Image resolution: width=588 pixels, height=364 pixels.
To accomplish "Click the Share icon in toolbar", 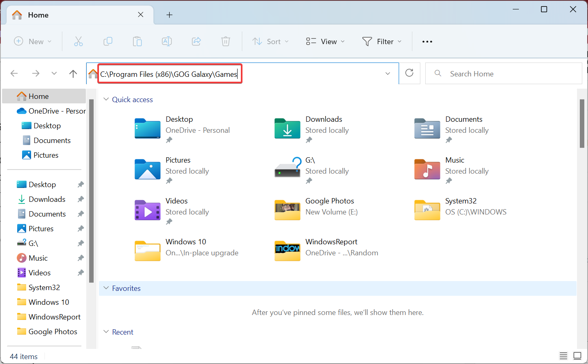I will tap(196, 41).
